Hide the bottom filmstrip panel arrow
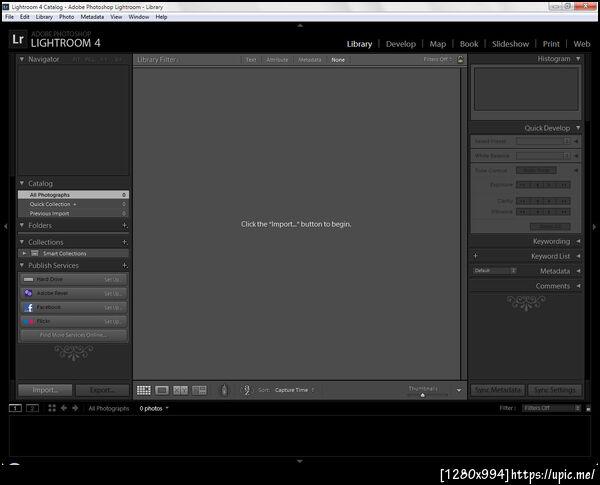The width and height of the screenshot is (600, 485). (x=300, y=461)
